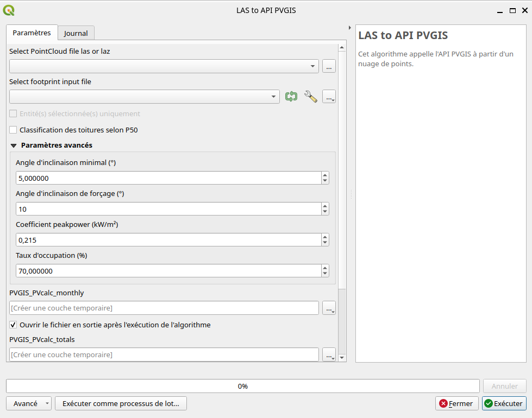Click the PVGIS_PVcalc_totals output path field
The width and height of the screenshot is (532, 418).
(x=164, y=354)
